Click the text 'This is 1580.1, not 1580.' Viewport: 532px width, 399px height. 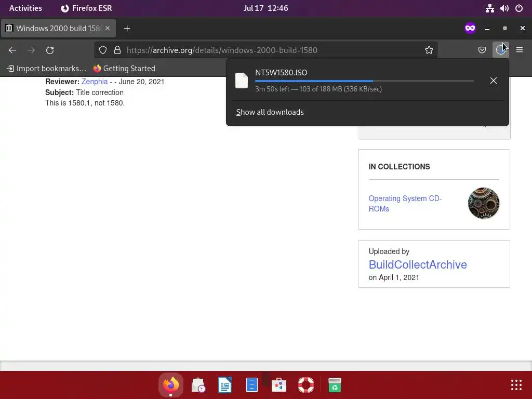point(85,103)
